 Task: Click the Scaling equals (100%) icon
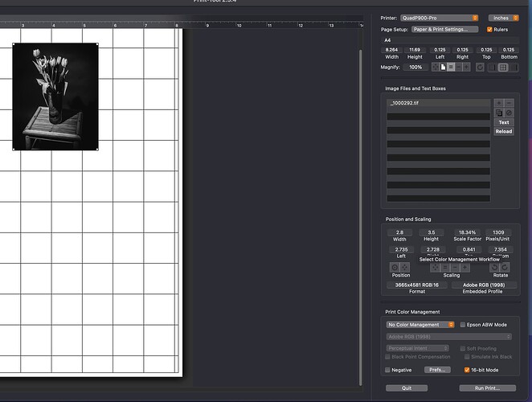[445, 268]
